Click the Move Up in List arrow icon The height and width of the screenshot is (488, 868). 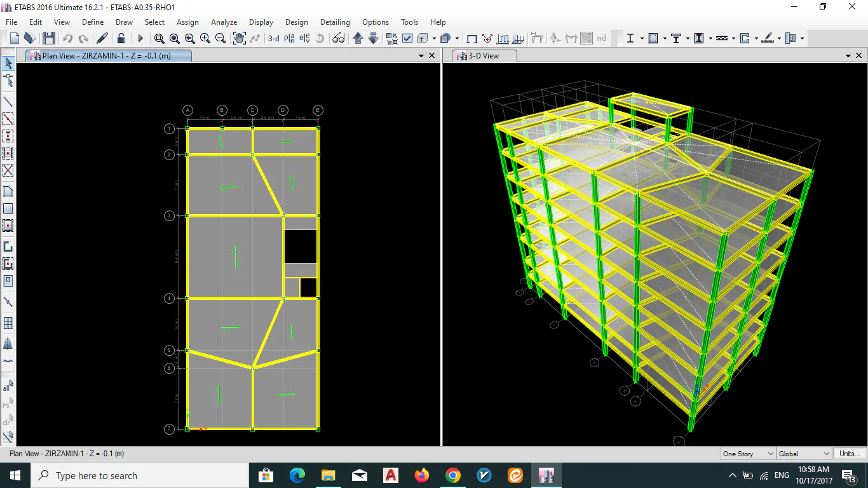(358, 39)
